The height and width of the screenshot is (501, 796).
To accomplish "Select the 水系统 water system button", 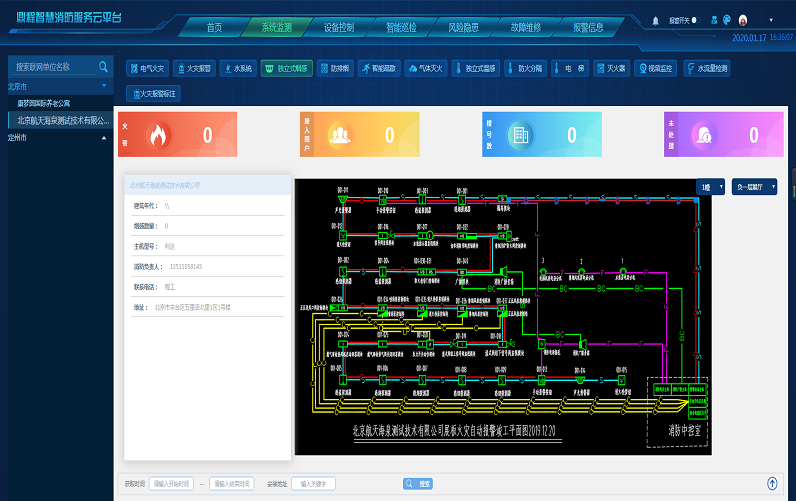I will tap(238, 68).
